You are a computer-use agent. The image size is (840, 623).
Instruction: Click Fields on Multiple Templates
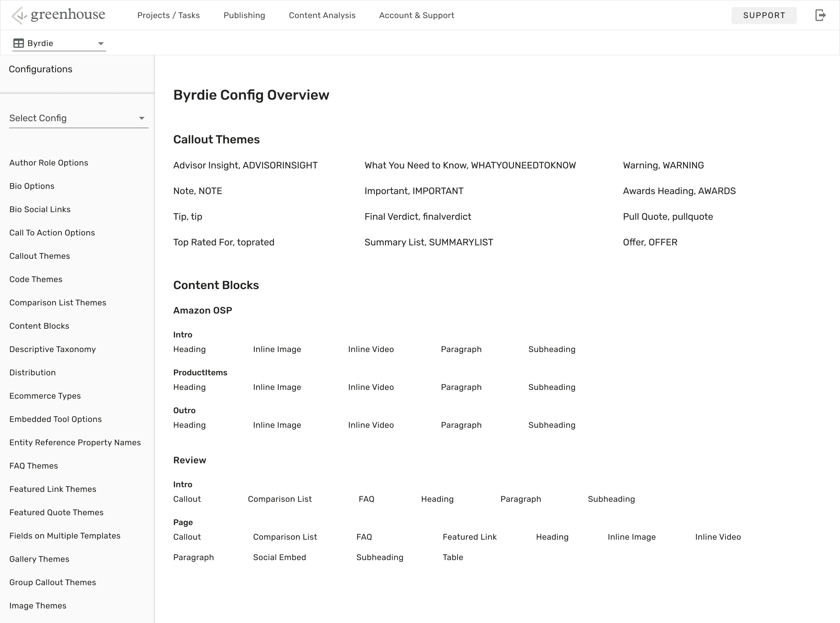(x=65, y=536)
